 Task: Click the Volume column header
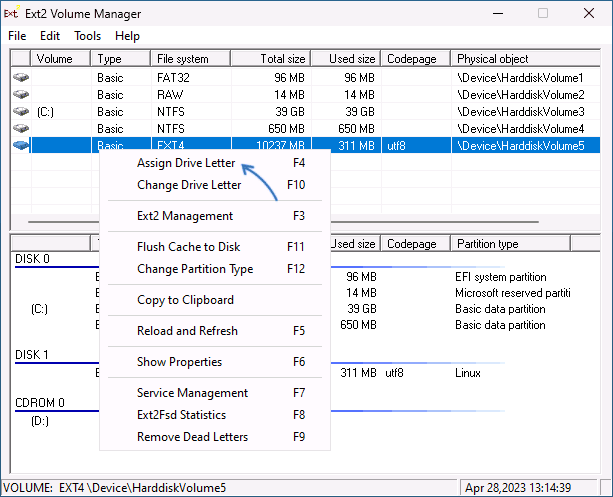(60, 59)
